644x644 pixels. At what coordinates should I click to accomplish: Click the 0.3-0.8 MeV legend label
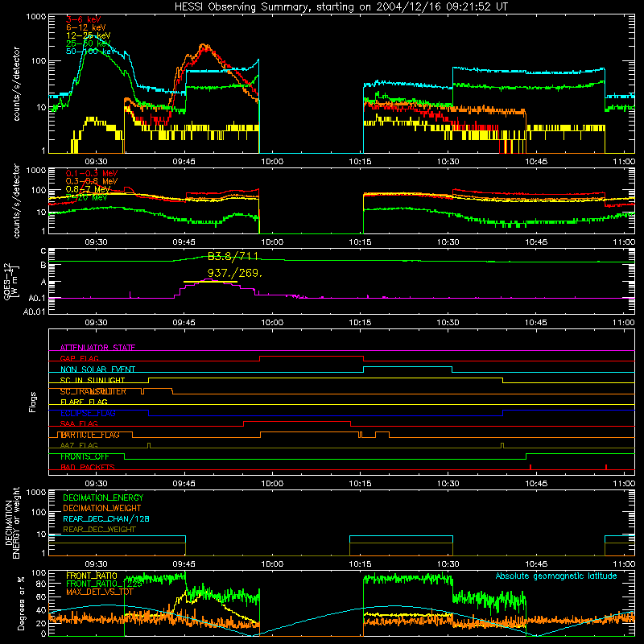pyautogui.click(x=92, y=182)
